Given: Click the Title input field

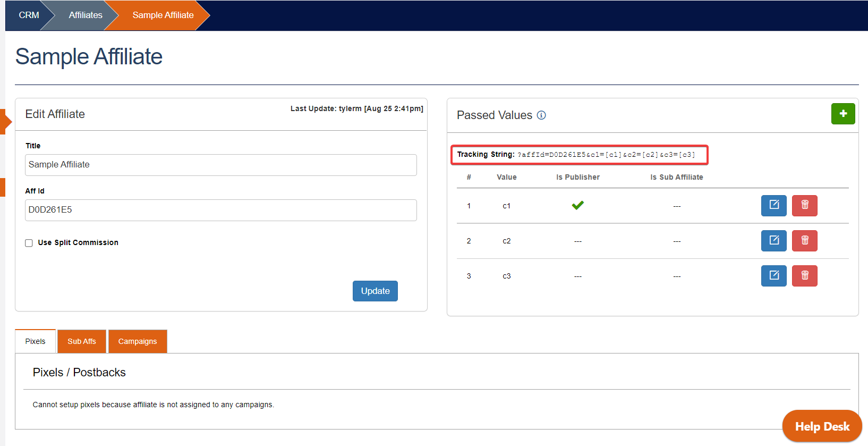Looking at the screenshot, I should [x=220, y=165].
